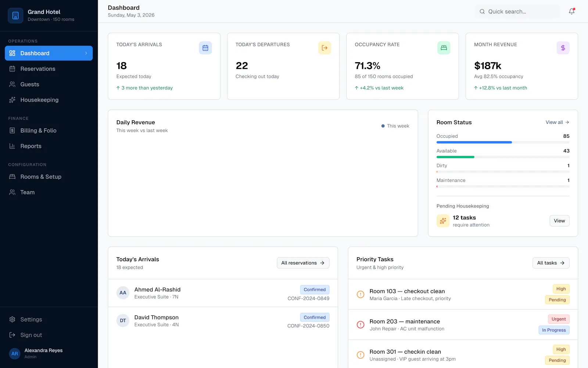Open Billing & Folio
This screenshot has width=588, height=368.
pos(49,131)
